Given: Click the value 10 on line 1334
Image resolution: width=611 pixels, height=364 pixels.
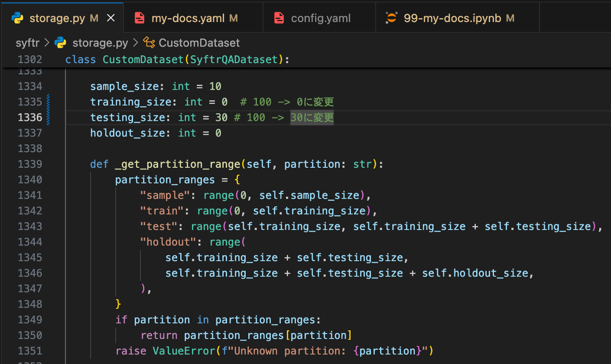Looking at the screenshot, I should point(215,87).
